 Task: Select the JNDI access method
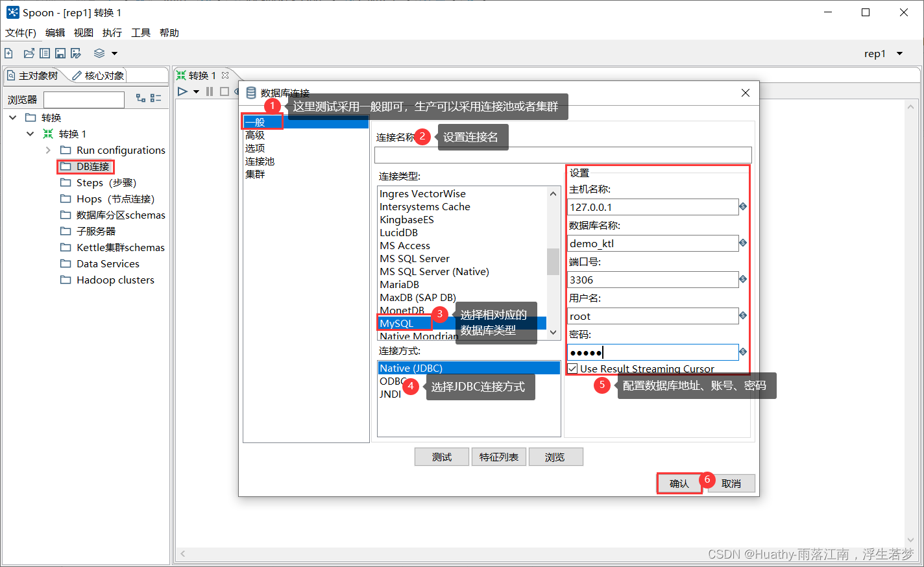click(390, 394)
